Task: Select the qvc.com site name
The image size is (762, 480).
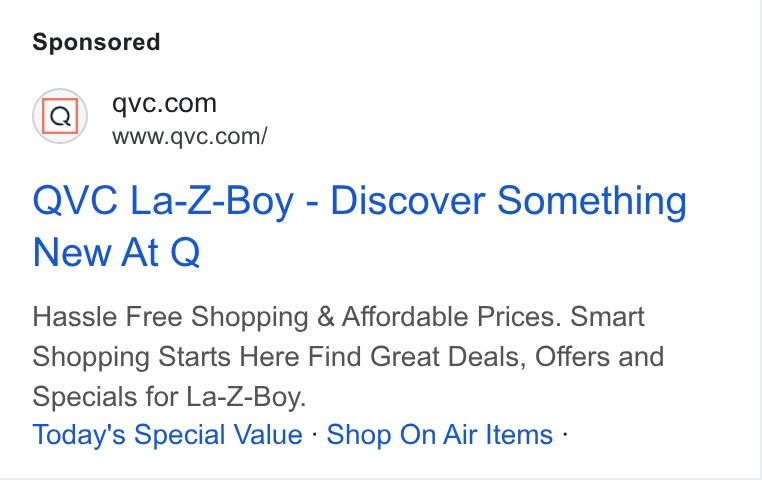Action: point(164,103)
